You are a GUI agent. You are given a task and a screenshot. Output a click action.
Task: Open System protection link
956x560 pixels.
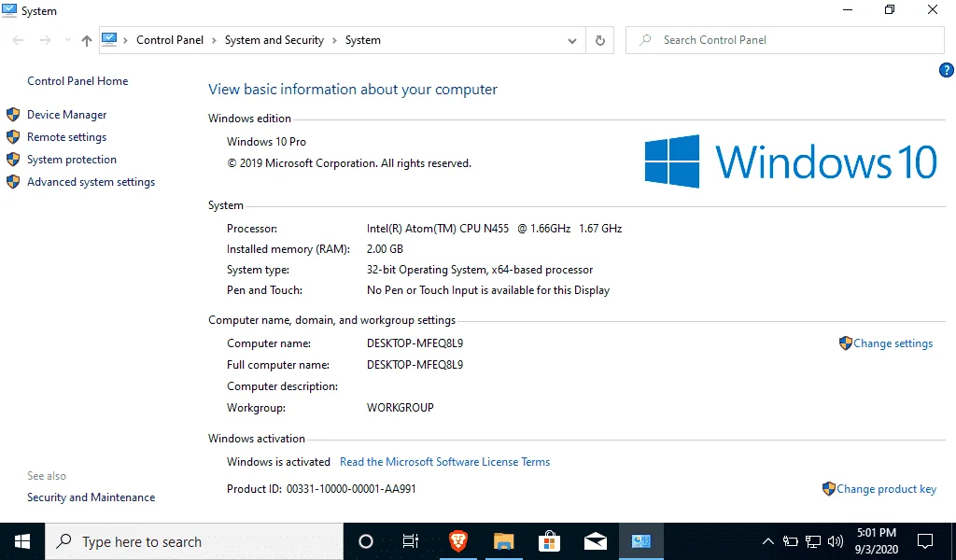pos(71,160)
